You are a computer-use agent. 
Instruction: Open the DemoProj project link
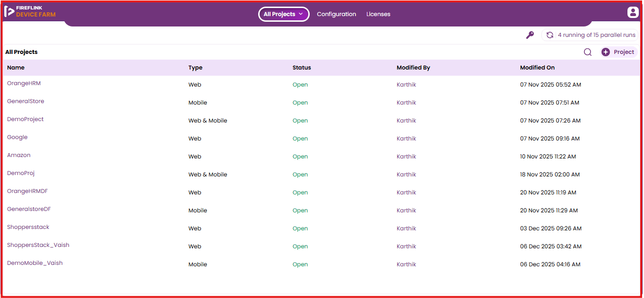click(x=21, y=173)
